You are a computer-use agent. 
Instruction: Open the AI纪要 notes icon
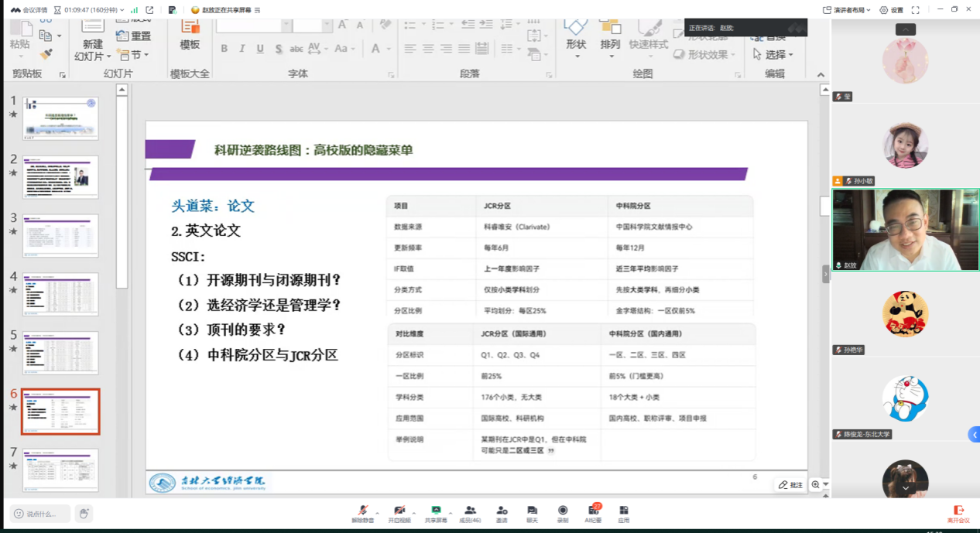[x=594, y=511]
